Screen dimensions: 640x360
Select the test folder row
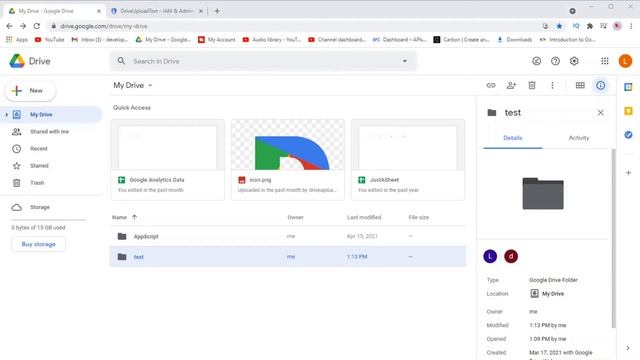point(287,257)
